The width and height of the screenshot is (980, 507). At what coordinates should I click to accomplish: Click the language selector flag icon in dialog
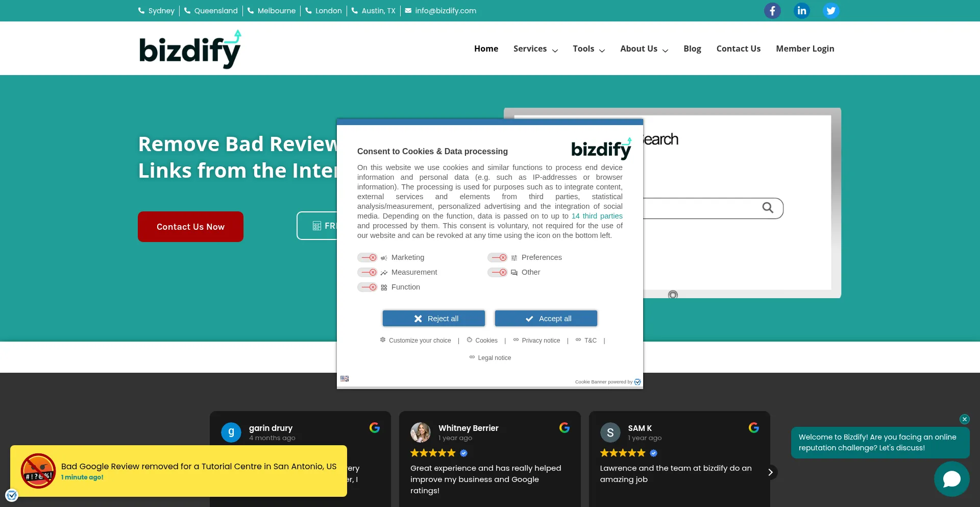click(345, 379)
